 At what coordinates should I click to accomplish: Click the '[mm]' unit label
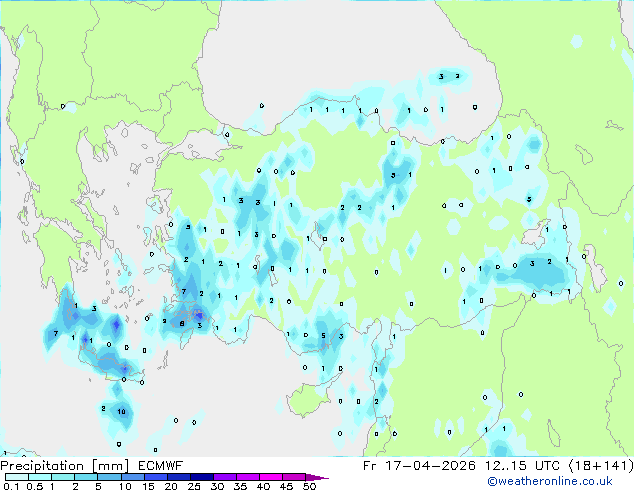click(110, 466)
